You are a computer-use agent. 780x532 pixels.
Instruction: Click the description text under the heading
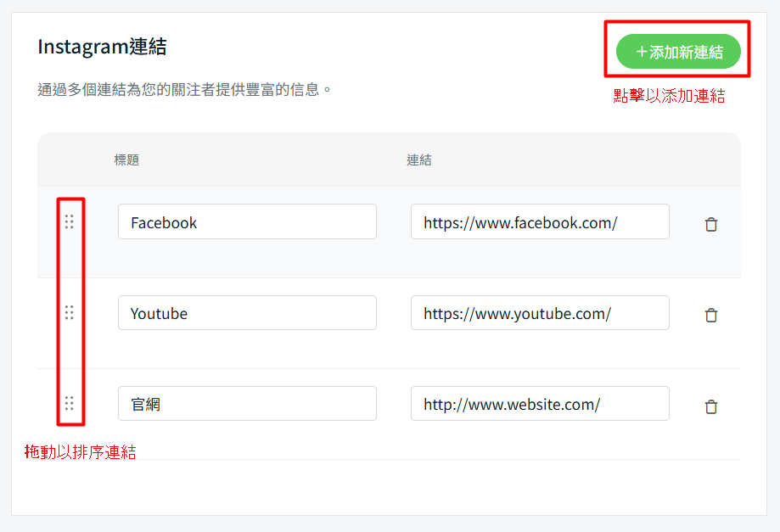tap(184, 89)
